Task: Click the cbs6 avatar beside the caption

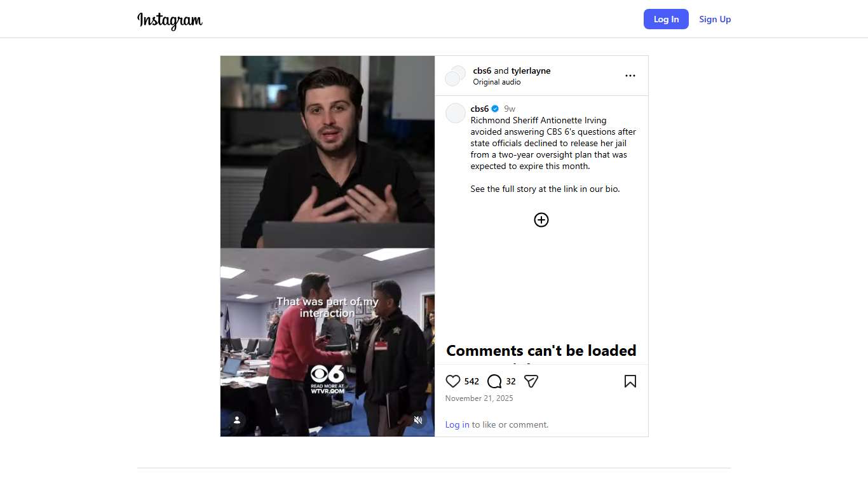Action: [x=456, y=113]
